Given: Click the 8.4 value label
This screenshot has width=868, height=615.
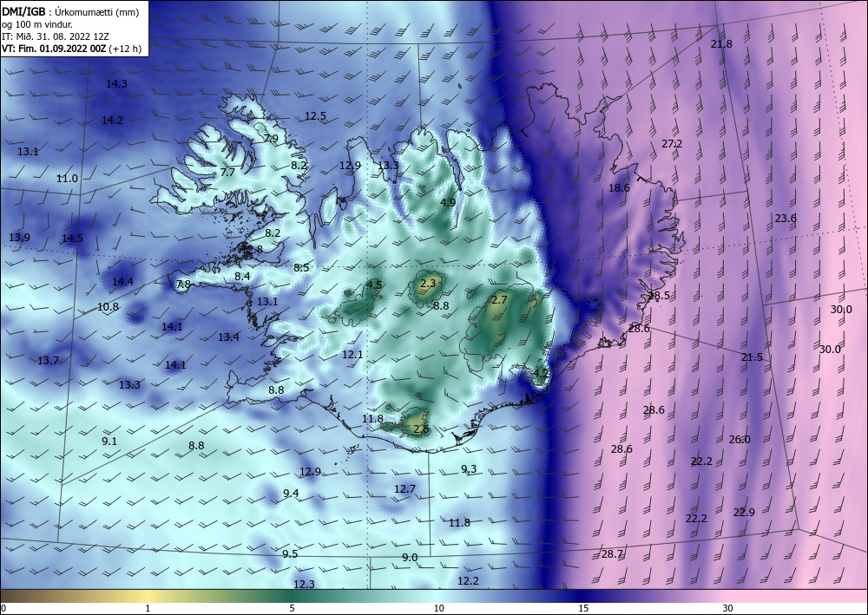Looking at the screenshot, I should pyautogui.click(x=242, y=276).
